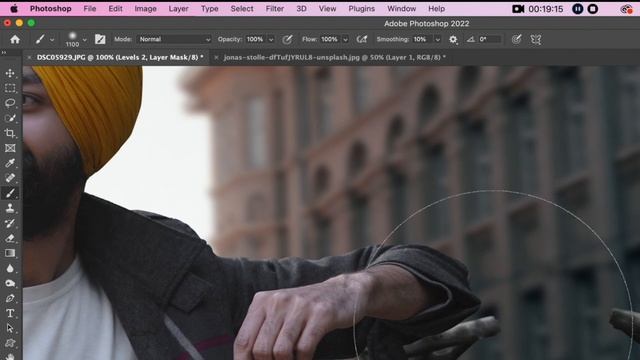Open the Opacity slider dropdown

coord(271,40)
